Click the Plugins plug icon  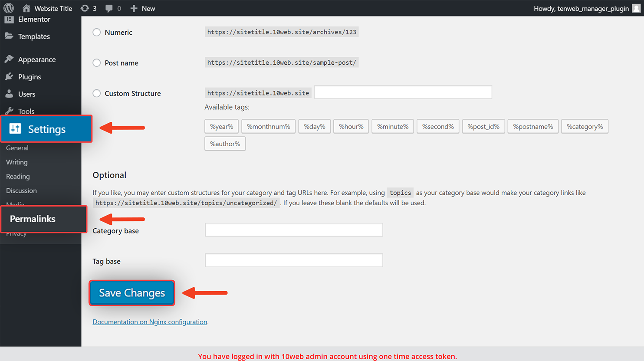click(9, 76)
